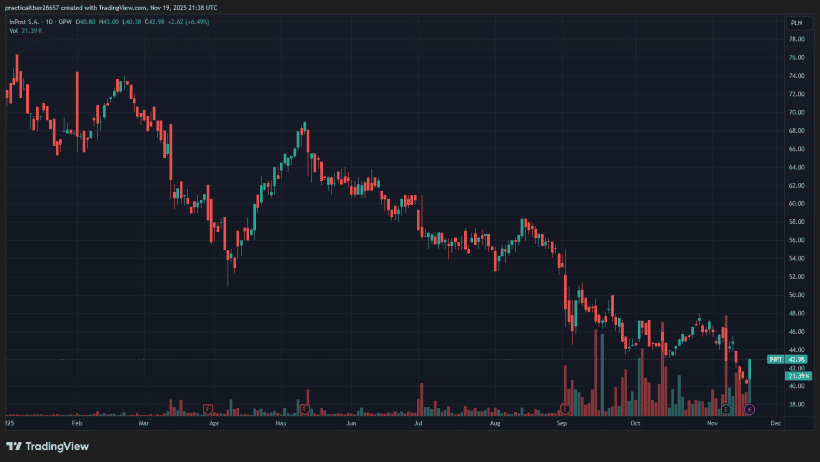Click the TradingView logo in the footer
This screenshot has height=462, width=820.
[x=47, y=446]
